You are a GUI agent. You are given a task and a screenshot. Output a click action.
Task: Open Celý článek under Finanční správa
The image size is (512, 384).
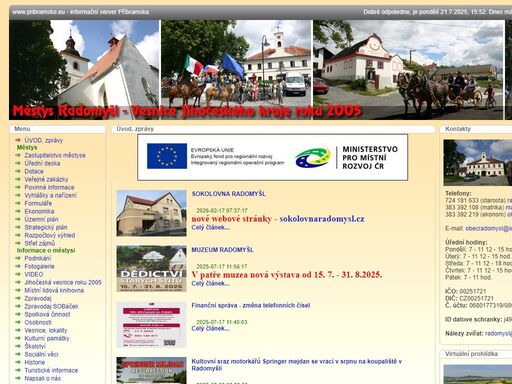tap(210, 328)
